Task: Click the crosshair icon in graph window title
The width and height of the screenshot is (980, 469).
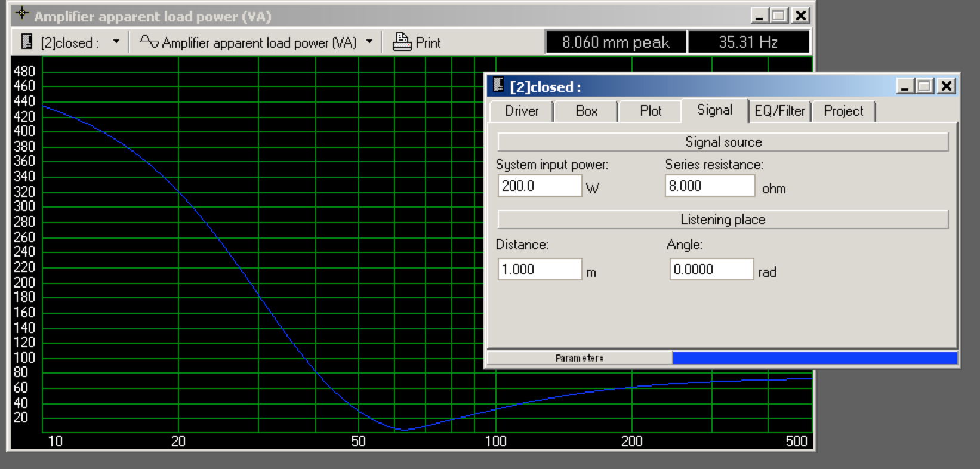Action: tap(21, 13)
